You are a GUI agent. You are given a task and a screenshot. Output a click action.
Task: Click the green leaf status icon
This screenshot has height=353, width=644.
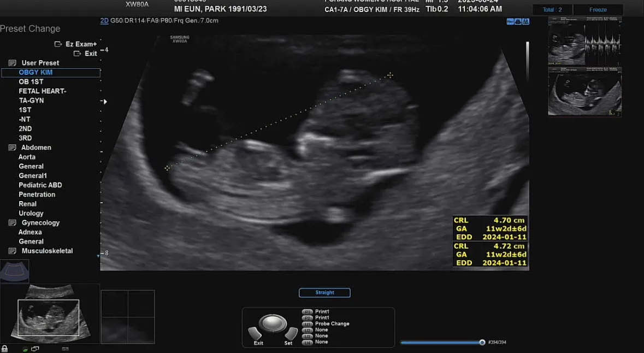[25, 349]
